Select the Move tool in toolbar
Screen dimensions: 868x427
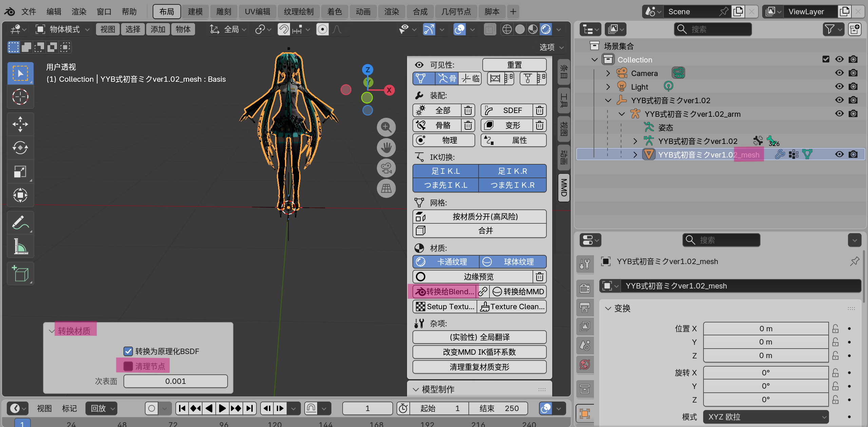click(x=20, y=124)
